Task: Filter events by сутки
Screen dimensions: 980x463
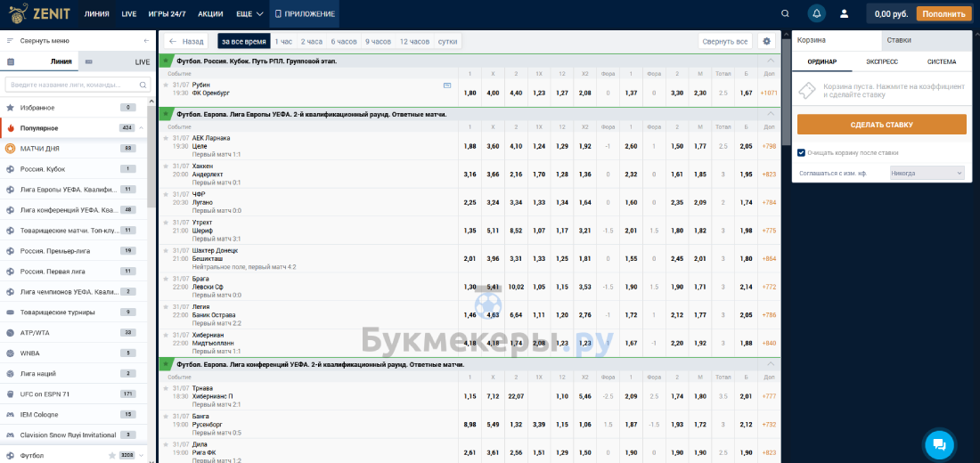Action: (x=447, y=42)
